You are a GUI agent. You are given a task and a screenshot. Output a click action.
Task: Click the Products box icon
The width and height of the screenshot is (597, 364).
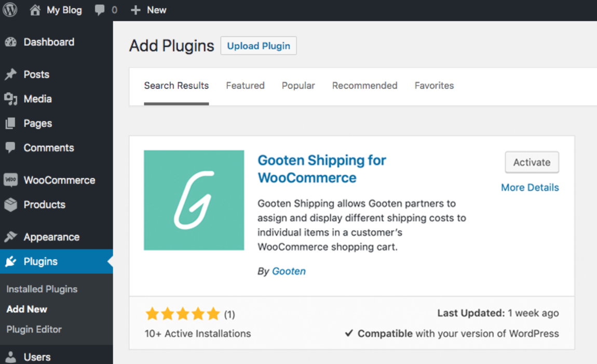tap(10, 205)
